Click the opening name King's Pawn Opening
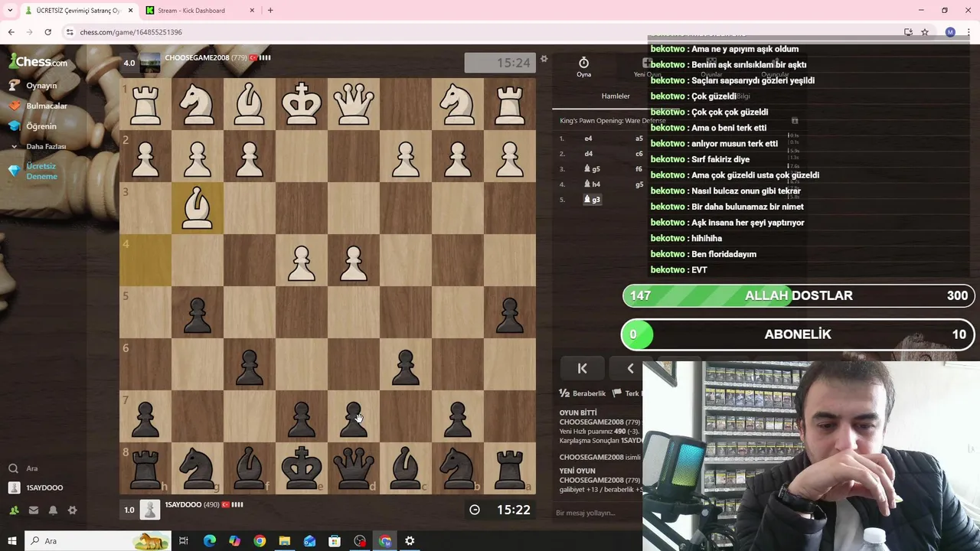 coord(612,121)
